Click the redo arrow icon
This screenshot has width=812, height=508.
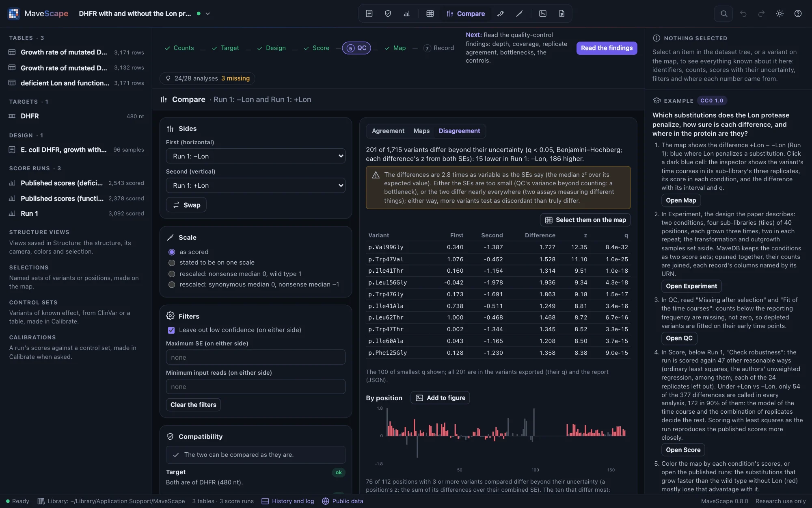[761, 13]
